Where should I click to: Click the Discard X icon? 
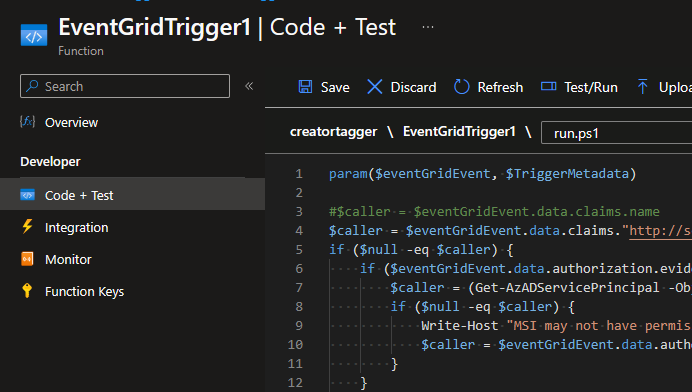375,87
